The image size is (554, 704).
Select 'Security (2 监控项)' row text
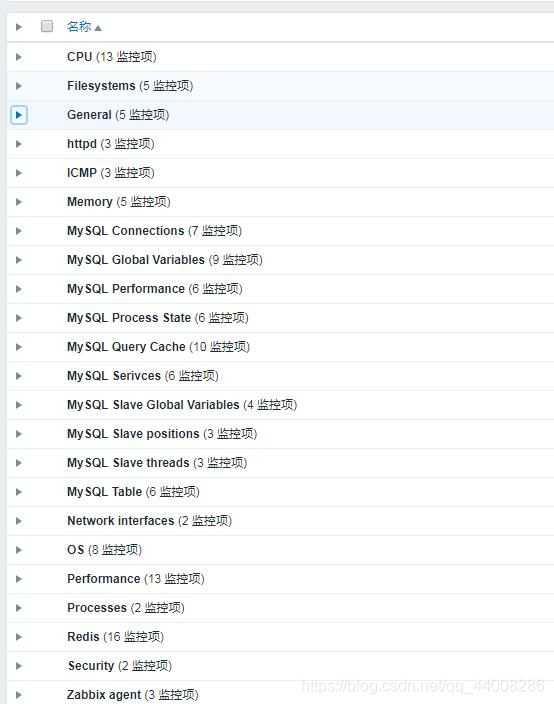pyautogui.click(x=120, y=666)
